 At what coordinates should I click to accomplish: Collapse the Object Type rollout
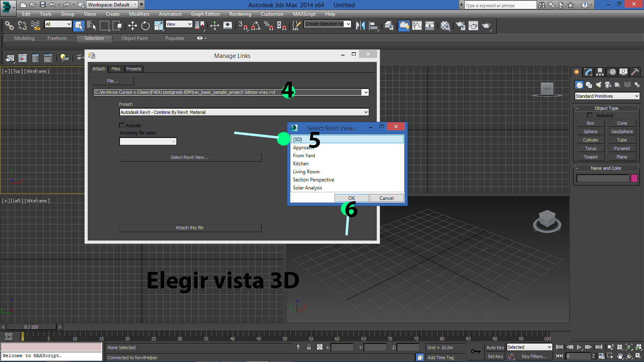(577, 108)
